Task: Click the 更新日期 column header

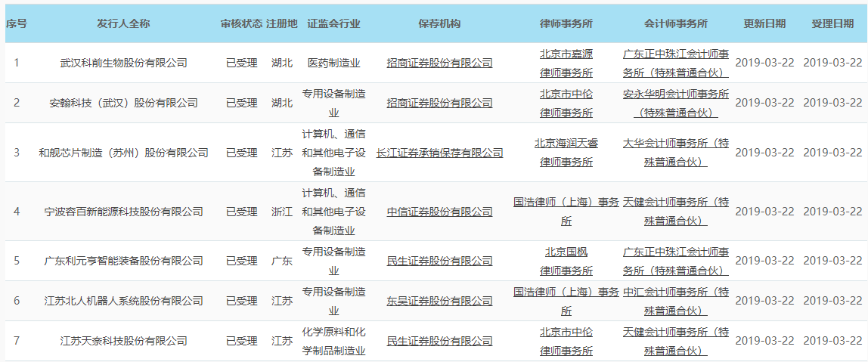Action: [764, 23]
